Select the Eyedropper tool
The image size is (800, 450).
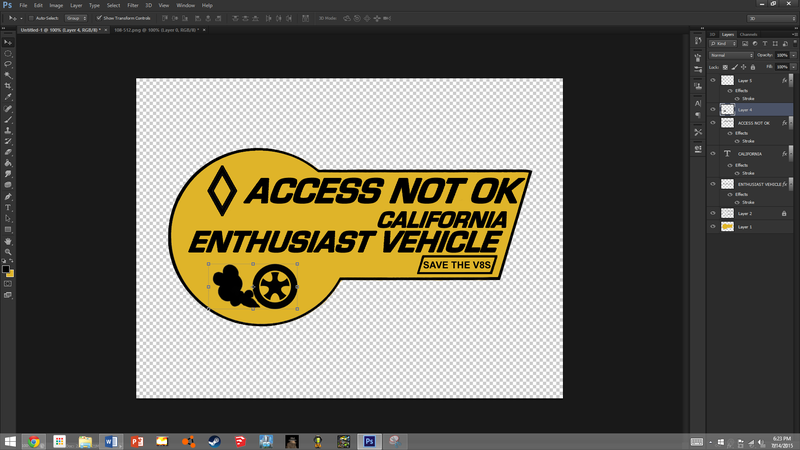[8, 97]
